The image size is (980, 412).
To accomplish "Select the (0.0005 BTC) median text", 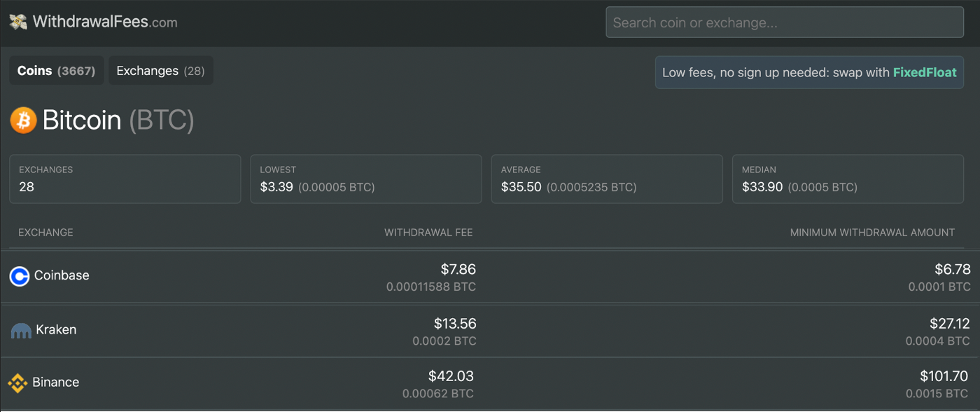I will [822, 188].
